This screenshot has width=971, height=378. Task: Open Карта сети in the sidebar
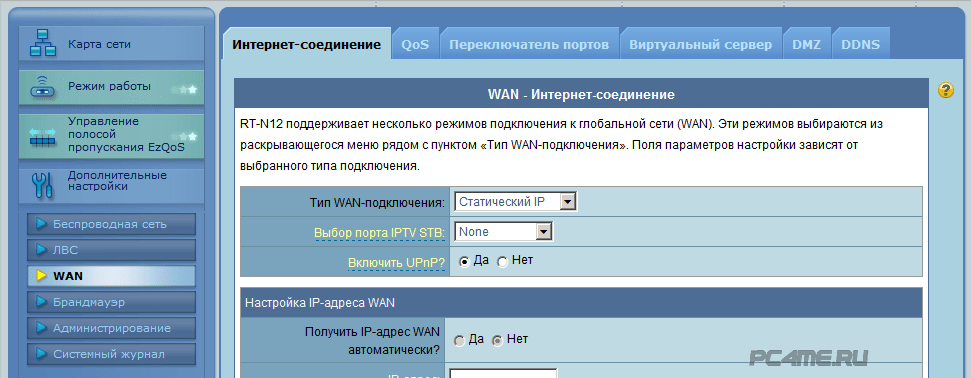click(111, 43)
